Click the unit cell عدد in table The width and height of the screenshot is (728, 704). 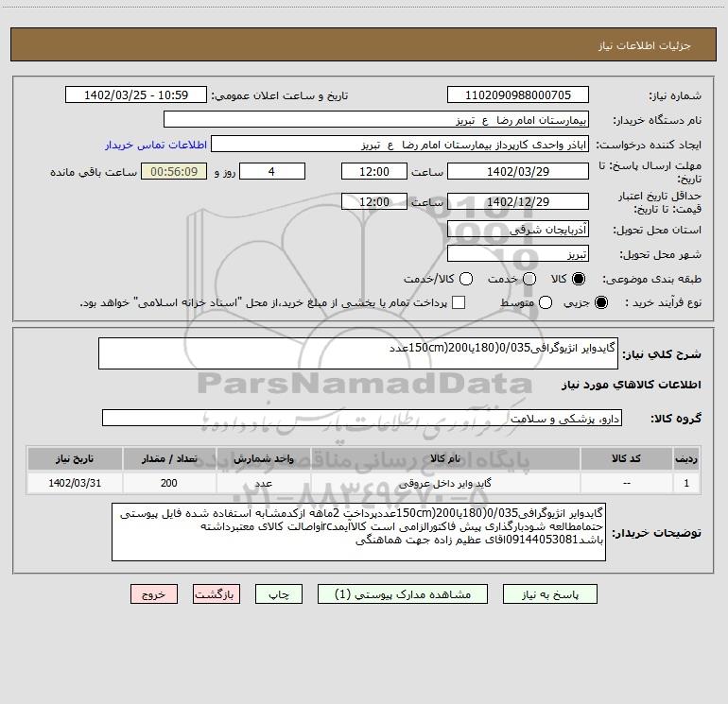[x=263, y=483]
